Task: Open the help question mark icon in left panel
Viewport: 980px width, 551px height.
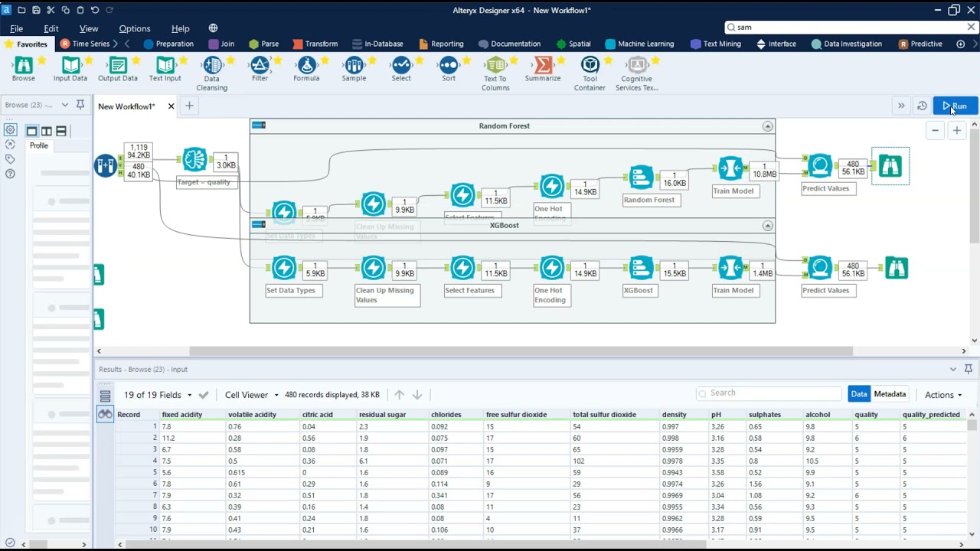Action: click(x=10, y=174)
